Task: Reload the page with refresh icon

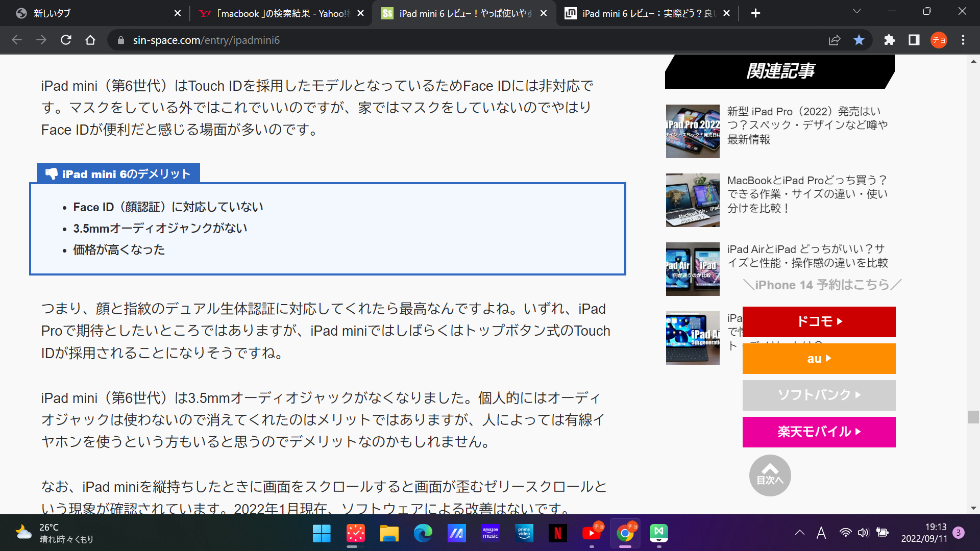Action: pyautogui.click(x=66, y=40)
